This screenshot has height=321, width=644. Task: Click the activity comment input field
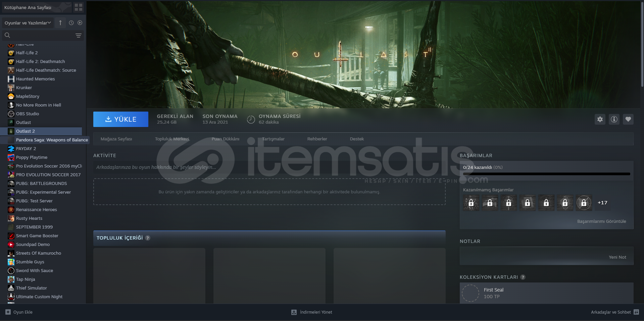[269, 167]
